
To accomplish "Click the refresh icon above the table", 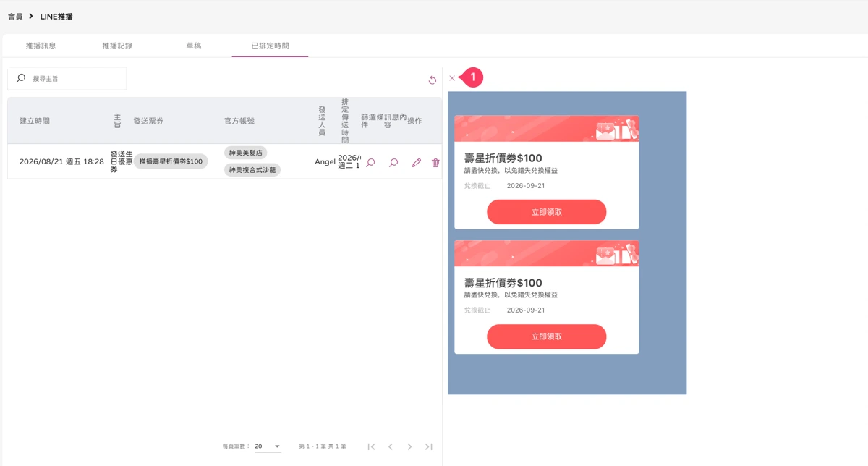I will [x=433, y=80].
